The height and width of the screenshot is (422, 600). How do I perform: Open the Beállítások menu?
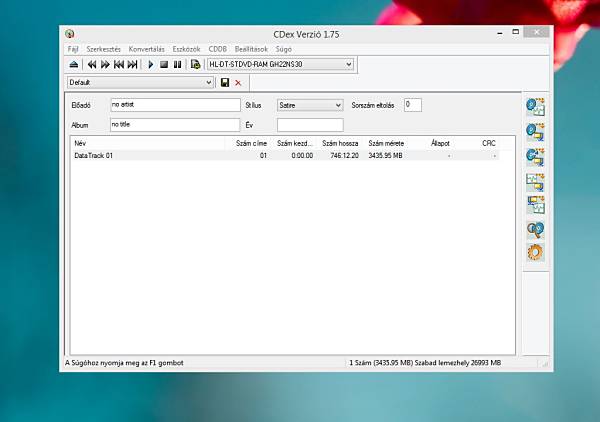point(251,49)
